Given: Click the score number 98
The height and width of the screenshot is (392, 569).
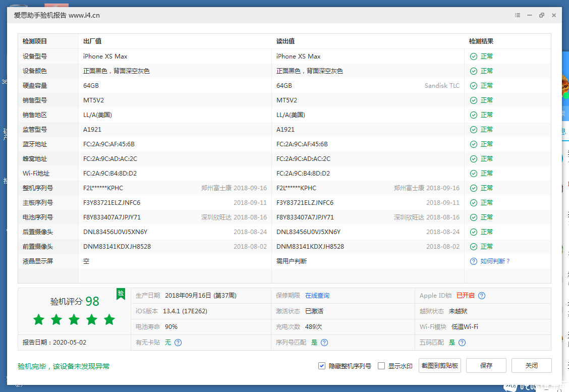Looking at the screenshot, I should click(x=92, y=301).
